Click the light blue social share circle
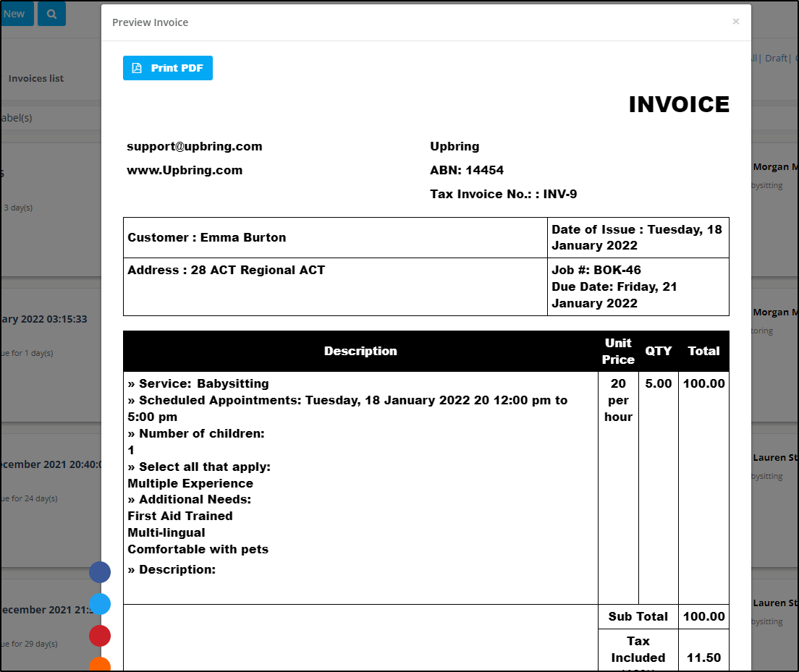 point(100,604)
